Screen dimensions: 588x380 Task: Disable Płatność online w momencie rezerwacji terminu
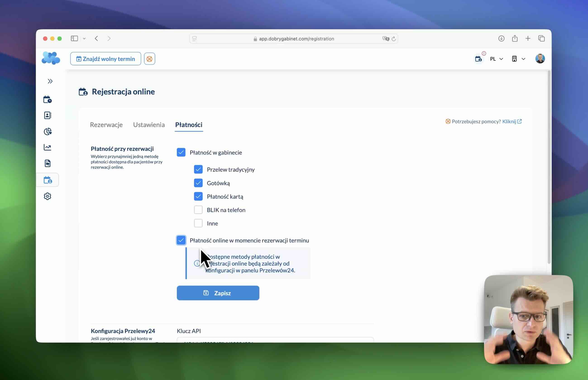point(181,240)
